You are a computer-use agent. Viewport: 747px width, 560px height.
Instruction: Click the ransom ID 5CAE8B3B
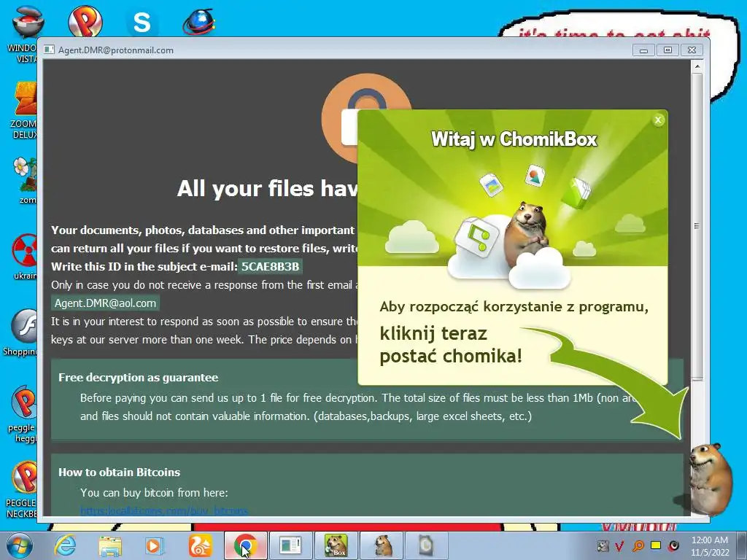270,266
